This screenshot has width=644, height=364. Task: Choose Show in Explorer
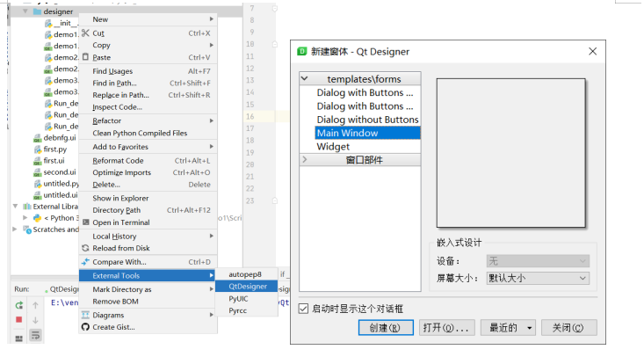[148, 198]
